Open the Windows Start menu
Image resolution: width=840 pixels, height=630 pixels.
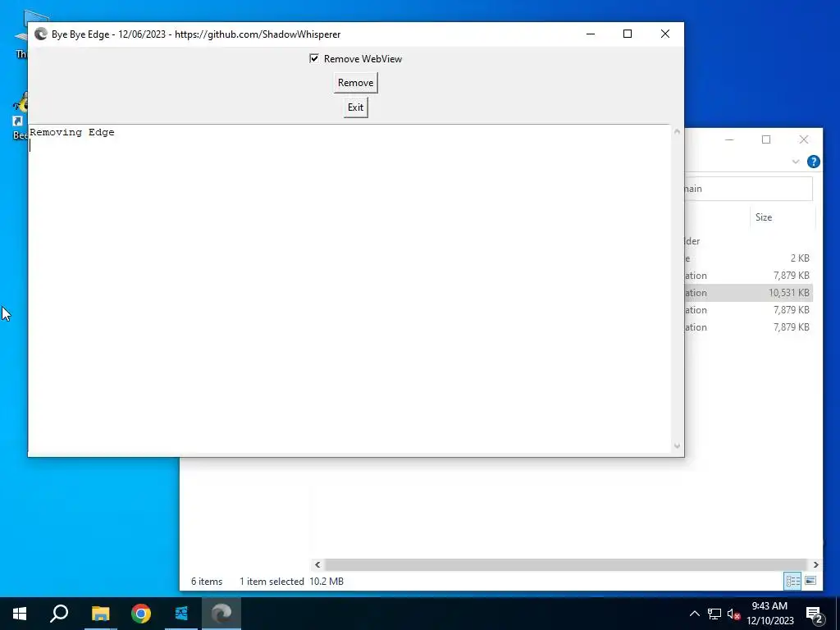tap(20, 614)
